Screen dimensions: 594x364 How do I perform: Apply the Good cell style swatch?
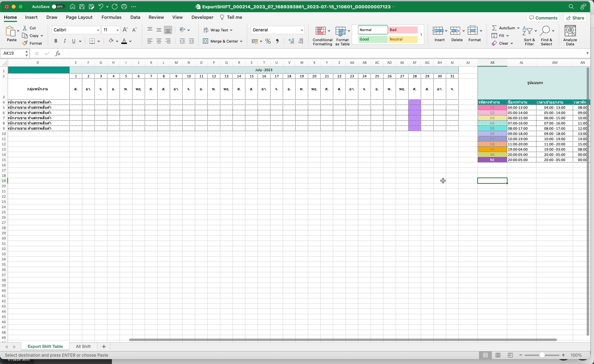[x=372, y=40]
